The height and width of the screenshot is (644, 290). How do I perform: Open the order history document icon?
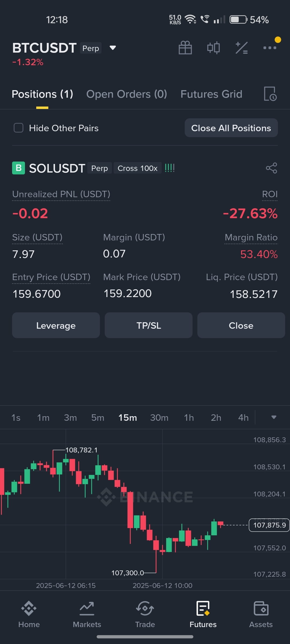pos(270,94)
